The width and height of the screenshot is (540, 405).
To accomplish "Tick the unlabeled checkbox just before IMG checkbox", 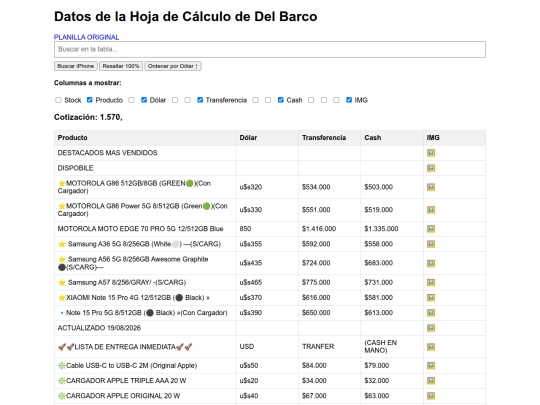I will (336, 100).
